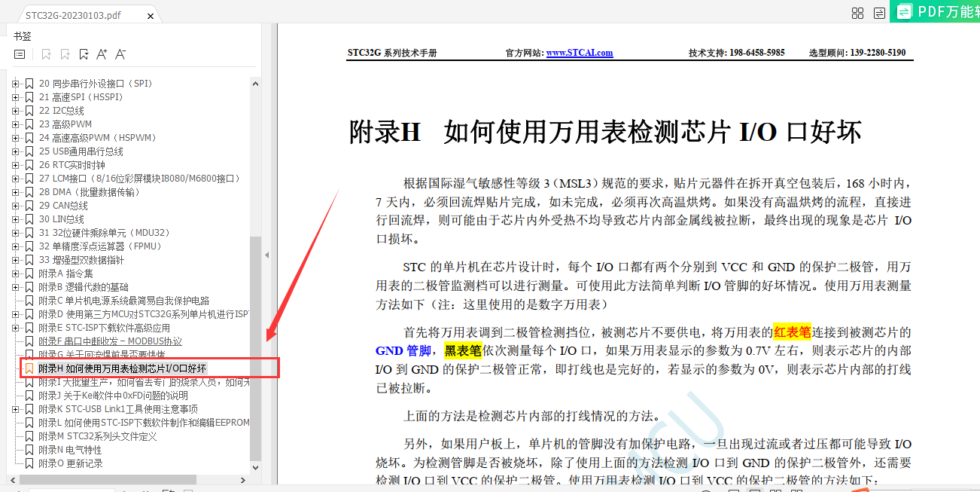This screenshot has width=980, height=492.
Task: Click the yellow-highlighted 红表笔 text
Action: (x=793, y=332)
